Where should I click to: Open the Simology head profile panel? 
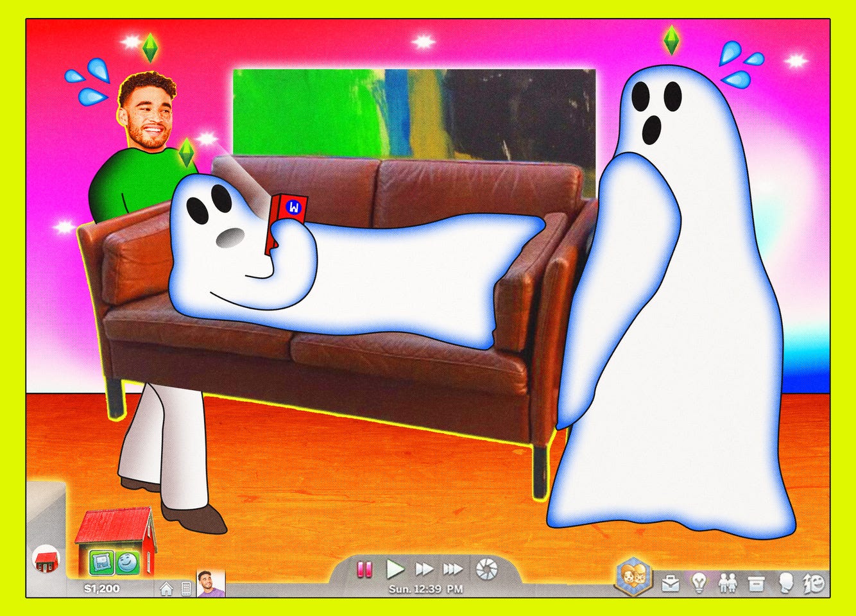tap(785, 583)
